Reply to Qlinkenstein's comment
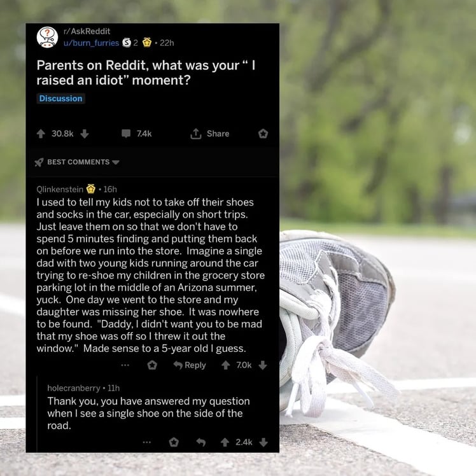Image resolution: width=476 pixels, height=476 pixels. point(190,365)
